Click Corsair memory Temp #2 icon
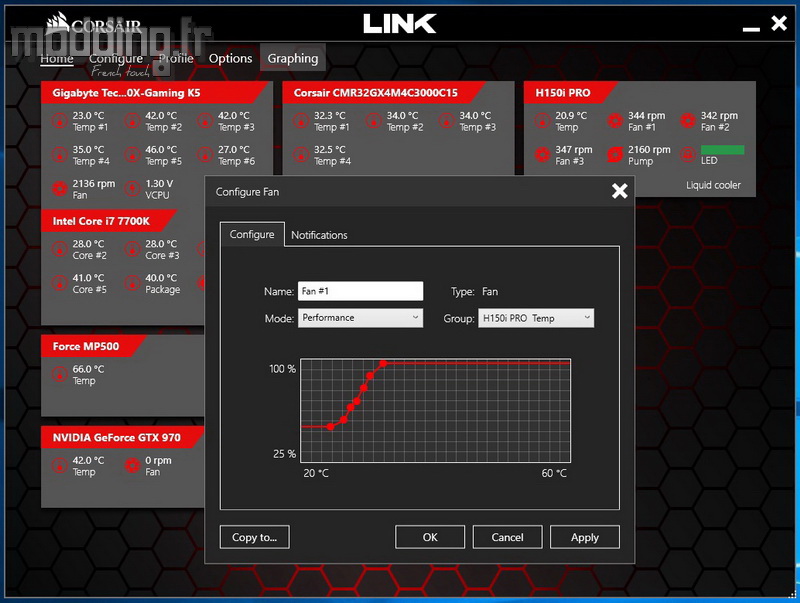Image resolution: width=800 pixels, height=603 pixels. (374, 121)
